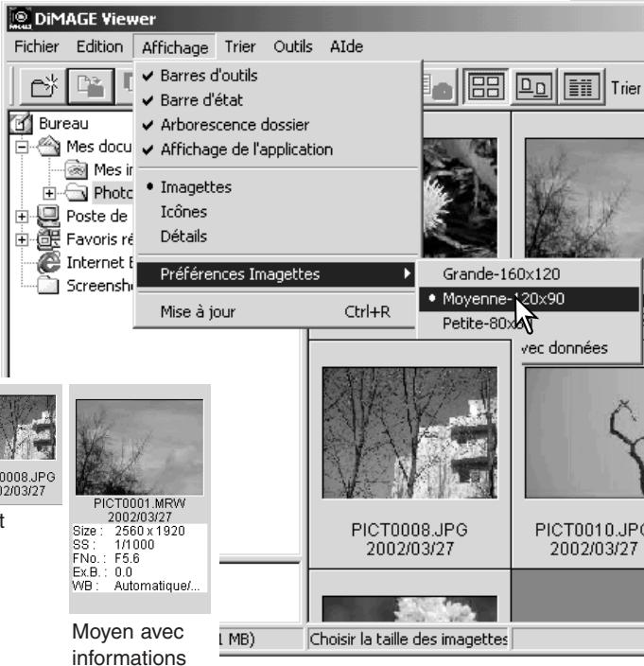644x666 pixels.
Task: Click status text 'Choisir la taille des imagettes'
Action: coord(409,639)
